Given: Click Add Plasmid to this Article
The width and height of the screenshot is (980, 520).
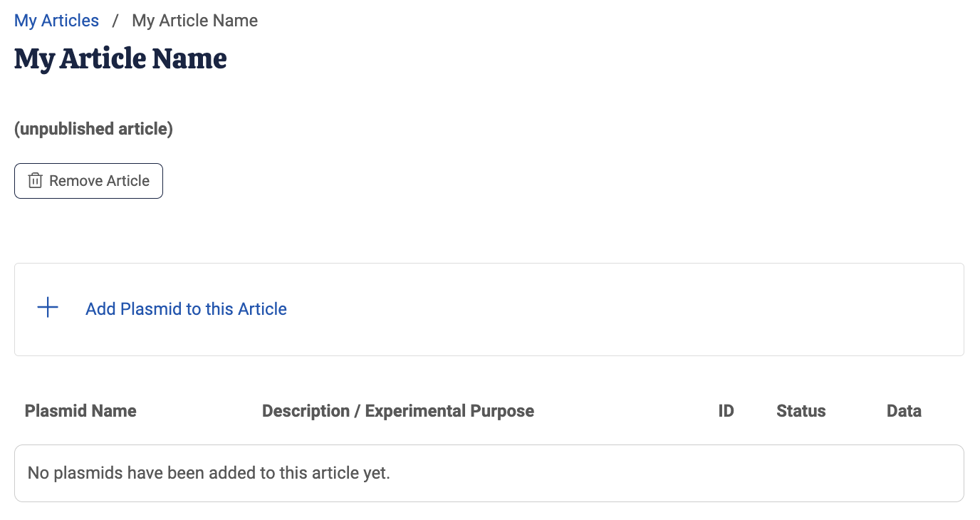Looking at the screenshot, I should (x=186, y=309).
